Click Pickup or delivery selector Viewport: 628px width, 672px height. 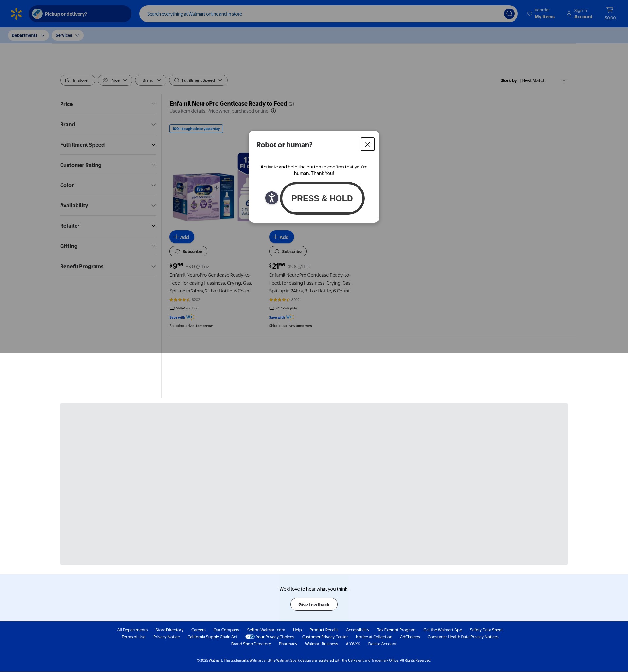tap(80, 14)
